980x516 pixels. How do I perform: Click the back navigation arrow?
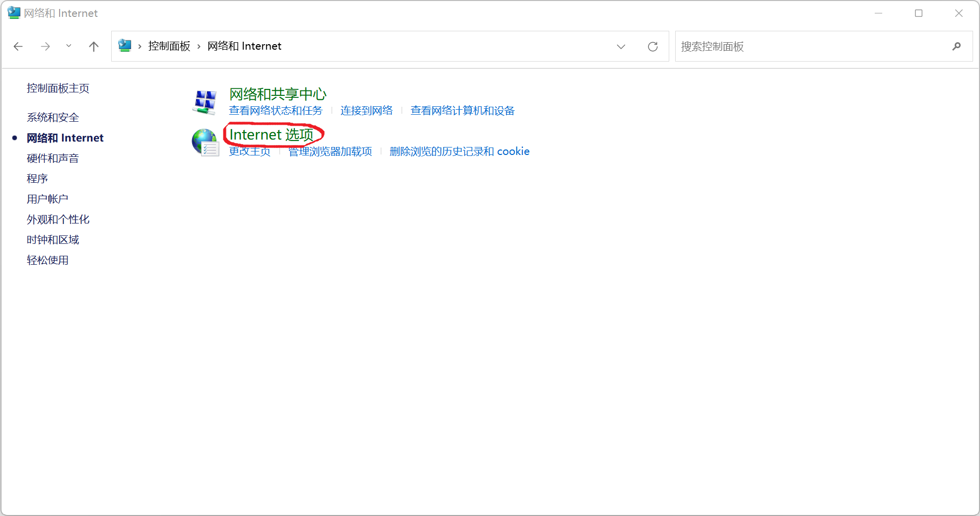pos(18,46)
